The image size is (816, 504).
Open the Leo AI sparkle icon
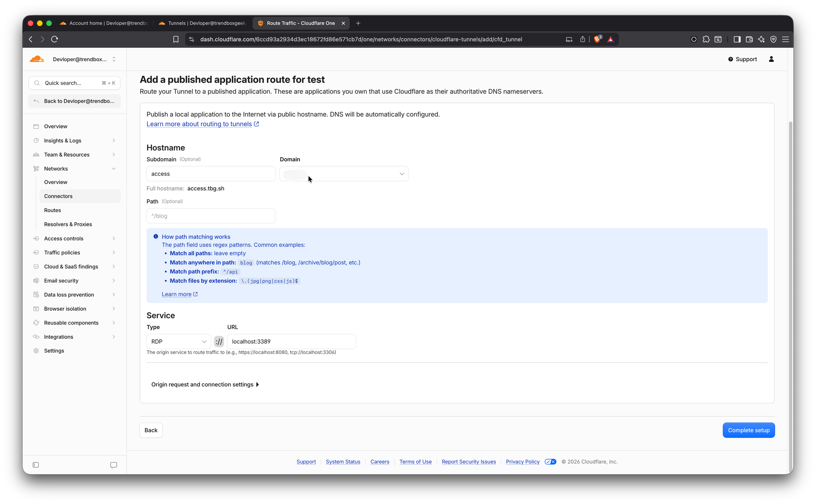pos(761,39)
